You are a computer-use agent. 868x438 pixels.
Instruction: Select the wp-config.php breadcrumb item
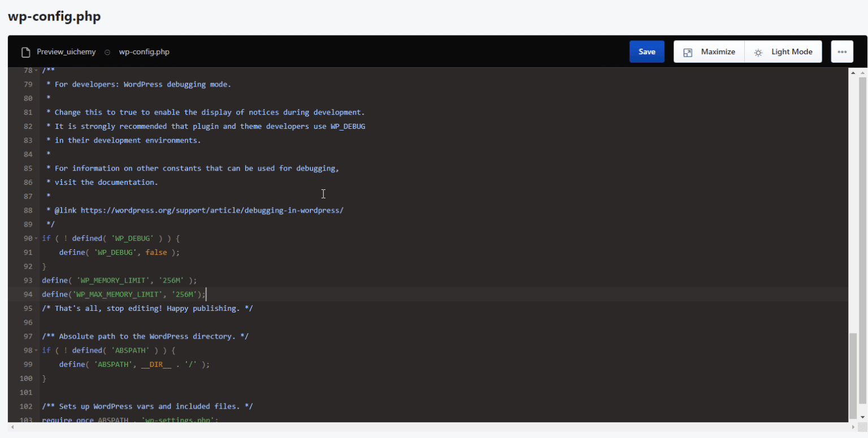point(144,51)
